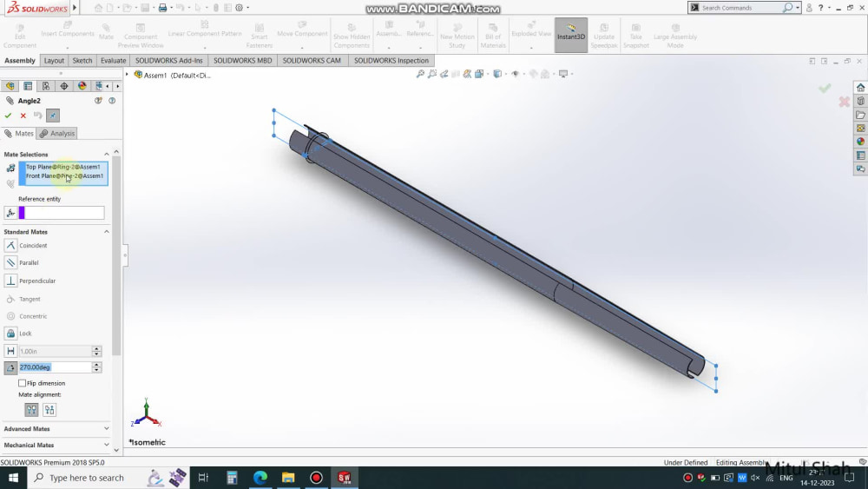Open the SOLIDWORKS Add-Ins tab
The width and height of the screenshot is (868, 489).
[169, 60]
